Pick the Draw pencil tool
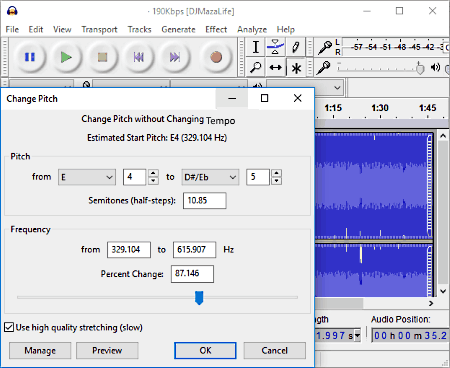Image resolution: width=450 pixels, height=368 pixels. click(295, 47)
